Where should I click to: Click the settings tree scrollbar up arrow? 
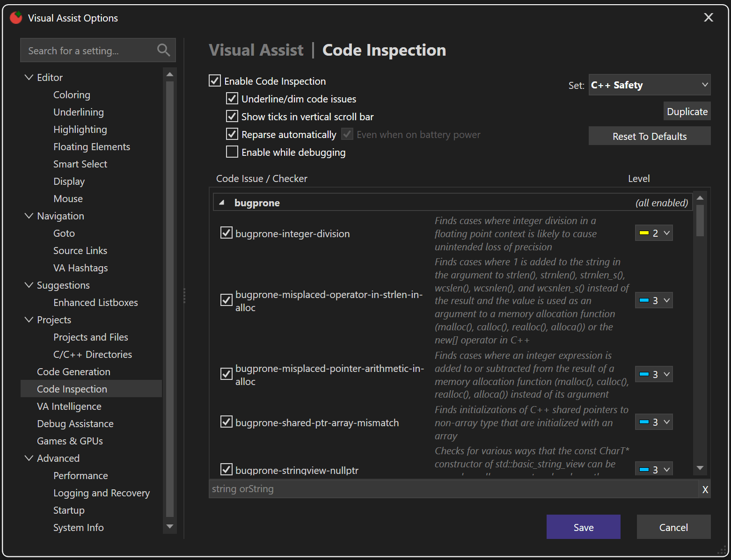click(170, 75)
